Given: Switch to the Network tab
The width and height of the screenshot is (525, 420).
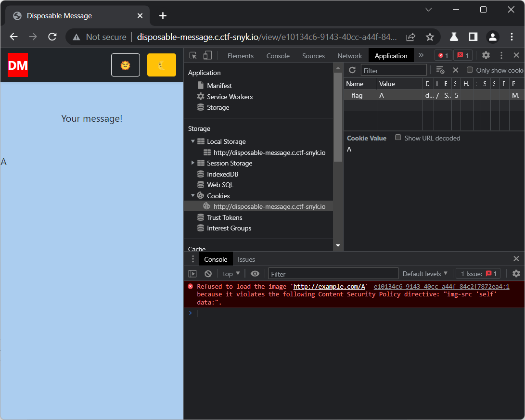Looking at the screenshot, I should click(349, 56).
